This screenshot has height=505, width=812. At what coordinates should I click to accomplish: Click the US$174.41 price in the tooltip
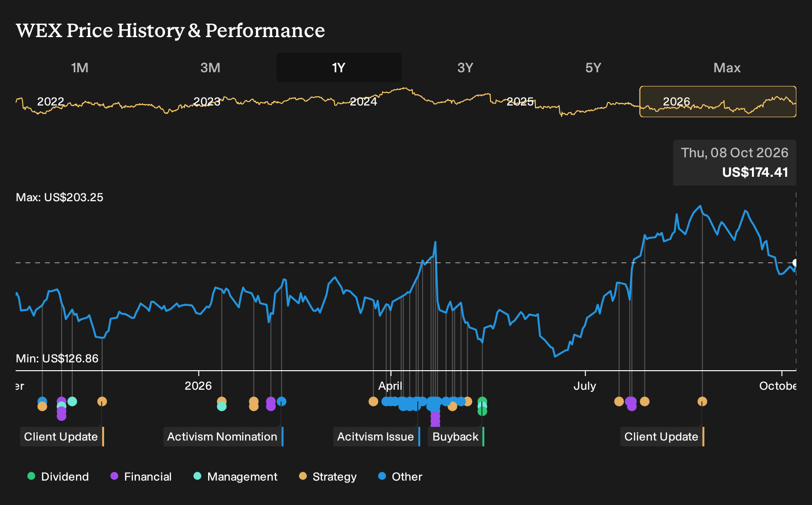tap(755, 172)
